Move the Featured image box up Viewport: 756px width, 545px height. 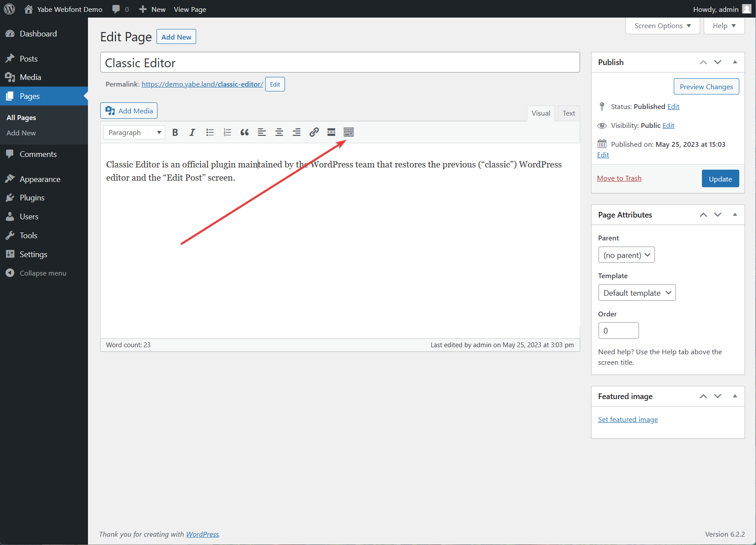pyautogui.click(x=704, y=396)
